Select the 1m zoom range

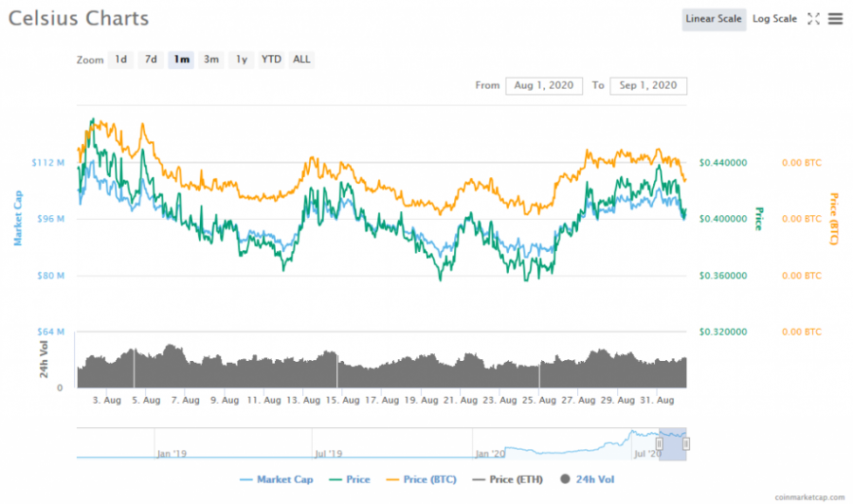tap(181, 60)
